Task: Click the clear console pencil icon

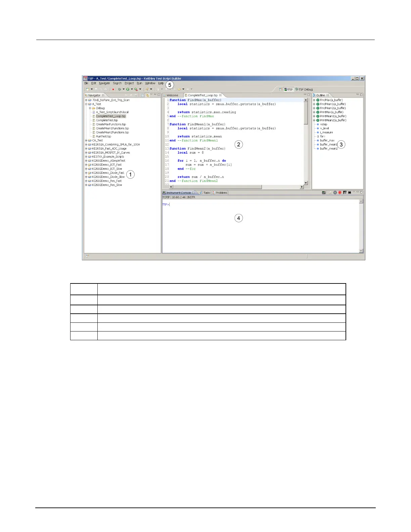Action: click(330, 193)
